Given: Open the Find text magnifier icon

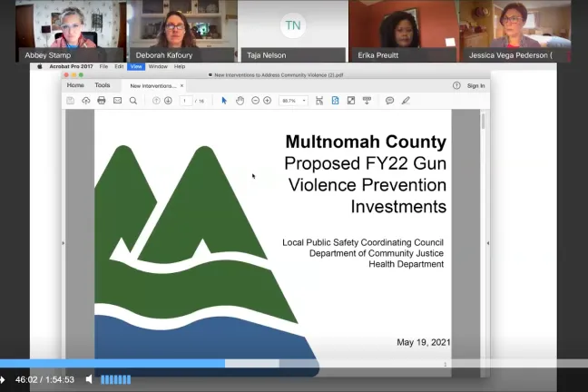Looking at the screenshot, I should (133, 101).
